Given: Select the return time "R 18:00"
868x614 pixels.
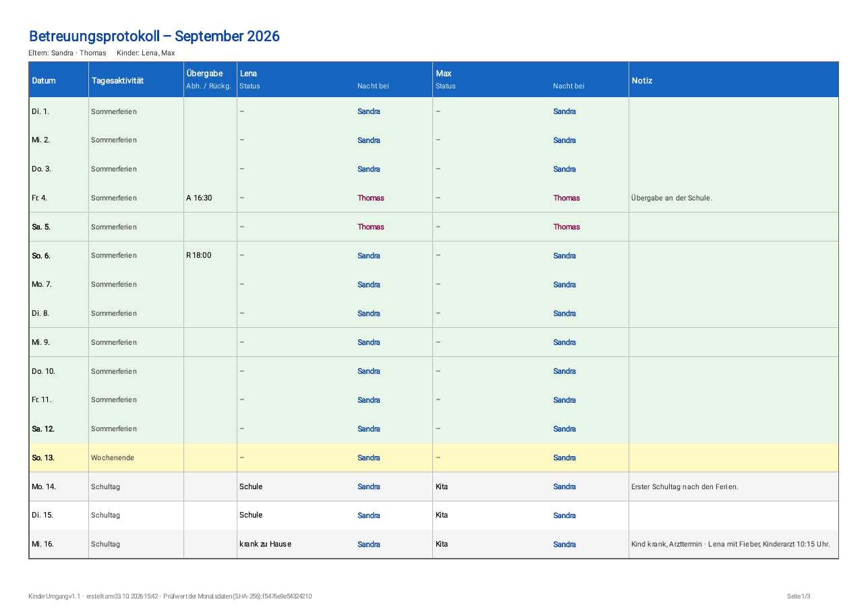Looking at the screenshot, I should coord(199,256).
